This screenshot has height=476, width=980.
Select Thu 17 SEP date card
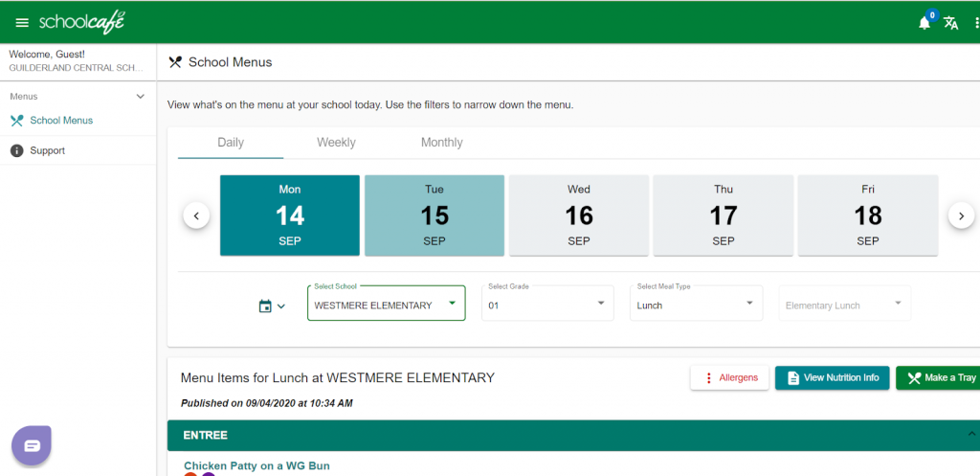(x=724, y=215)
